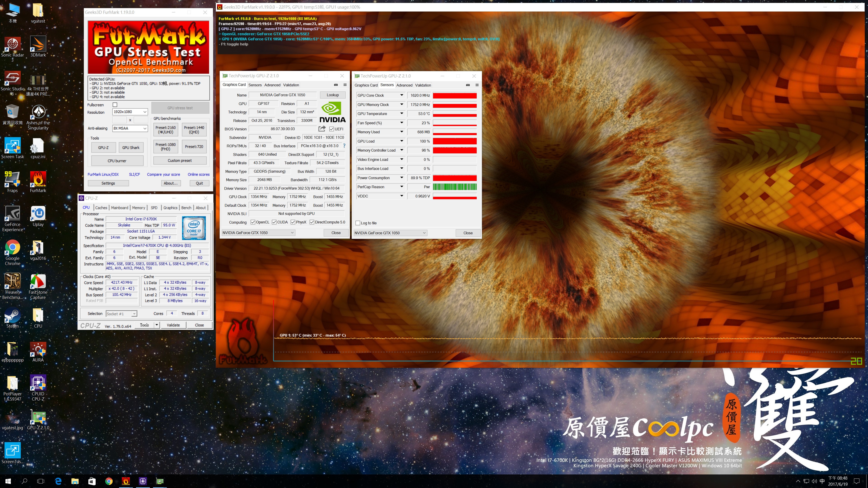Viewport: 868px width, 488px height.
Task: Click the GPU Shark button in FurMark
Action: (131, 148)
